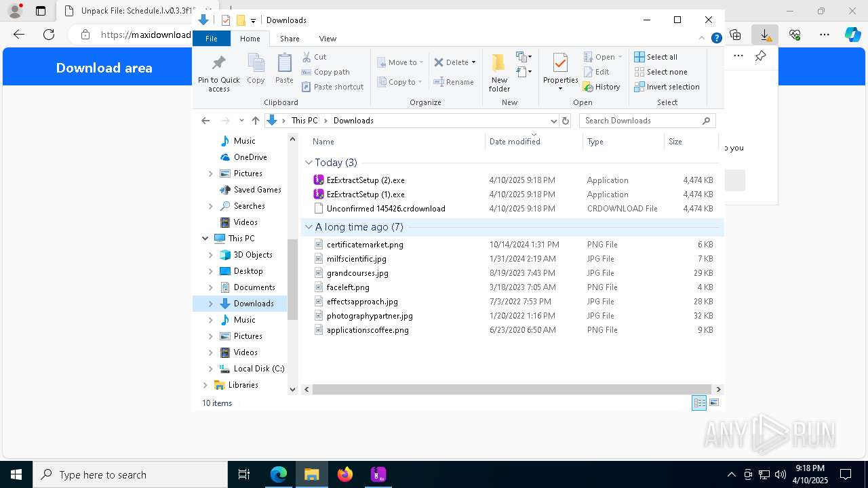Viewport: 868px width, 488px height.
Task: Click Copy path command
Action: point(325,72)
